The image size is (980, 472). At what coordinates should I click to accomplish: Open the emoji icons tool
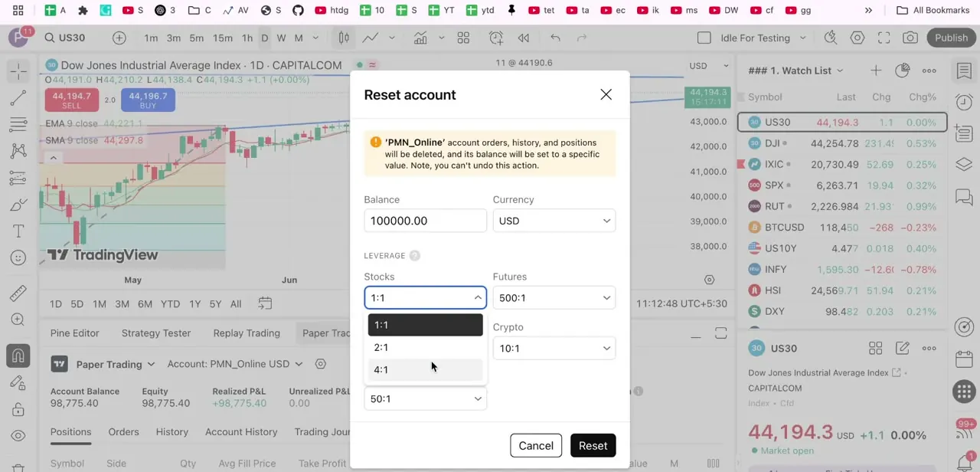(x=18, y=258)
